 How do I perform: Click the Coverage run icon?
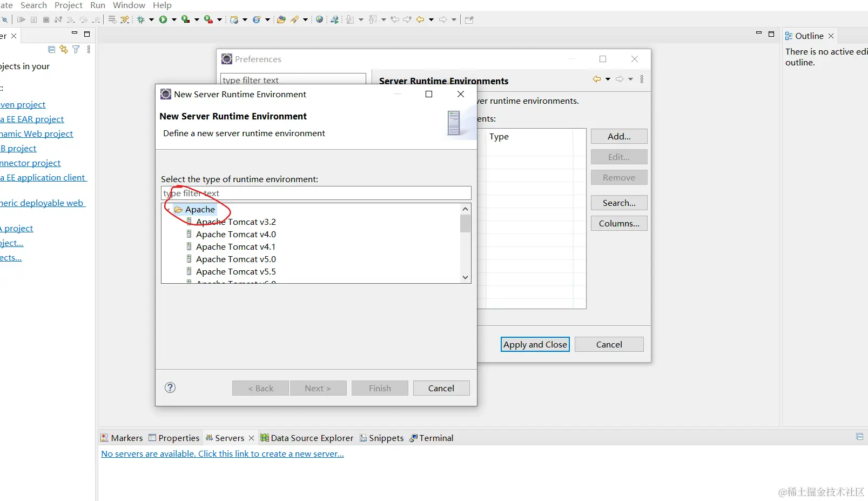point(185,19)
